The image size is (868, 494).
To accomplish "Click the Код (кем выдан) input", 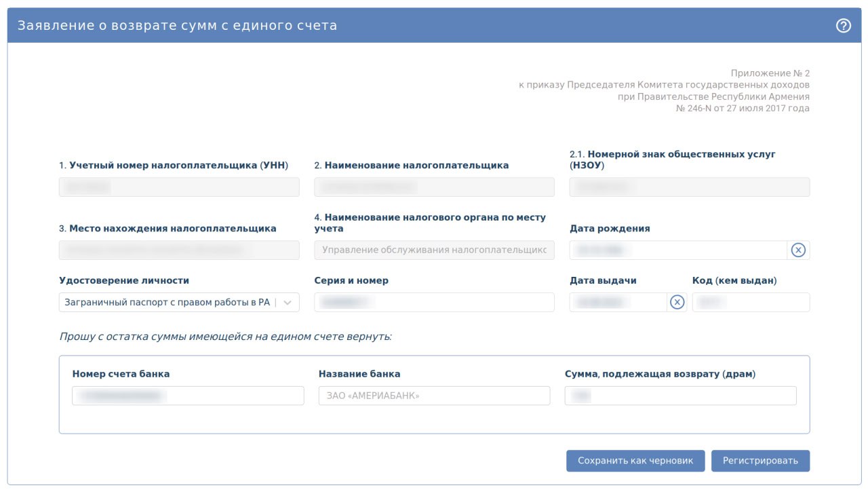I will [x=751, y=303].
